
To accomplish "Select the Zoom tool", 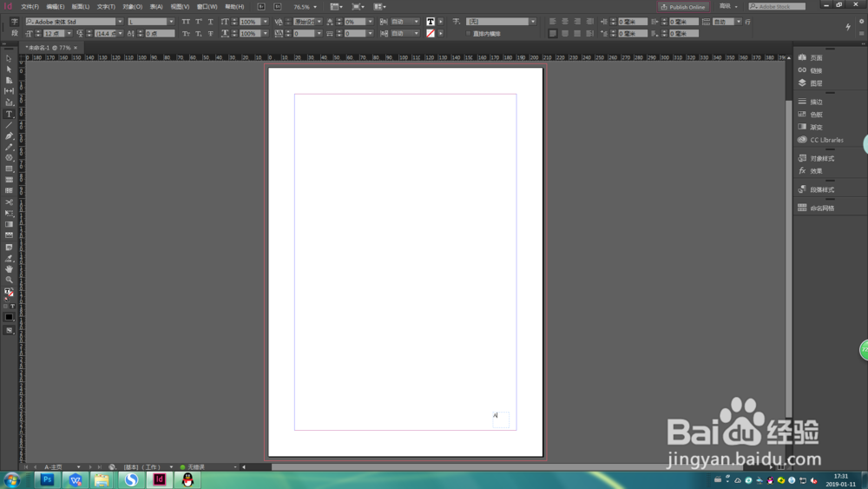I will point(9,281).
